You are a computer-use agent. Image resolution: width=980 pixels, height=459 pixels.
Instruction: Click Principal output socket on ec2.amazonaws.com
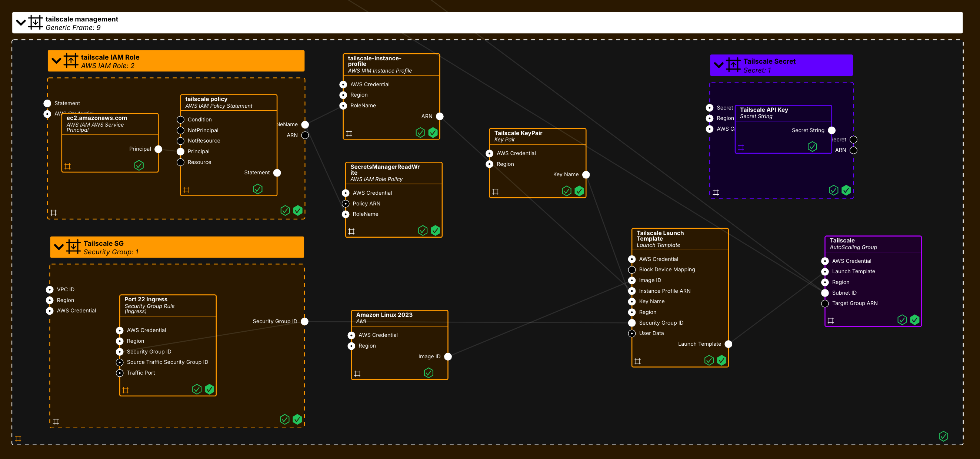[x=159, y=149]
